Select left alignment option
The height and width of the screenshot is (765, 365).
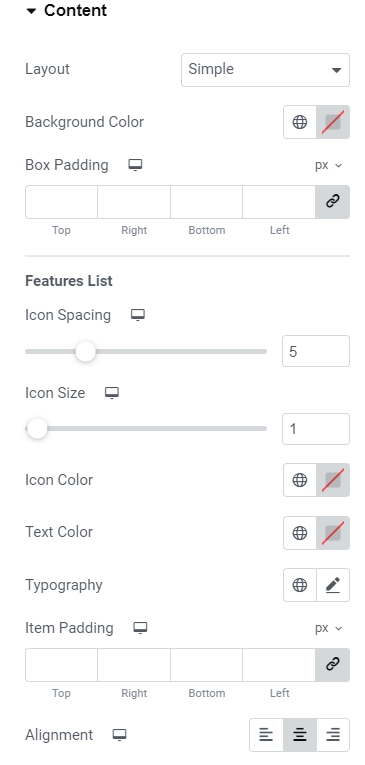tap(266, 735)
